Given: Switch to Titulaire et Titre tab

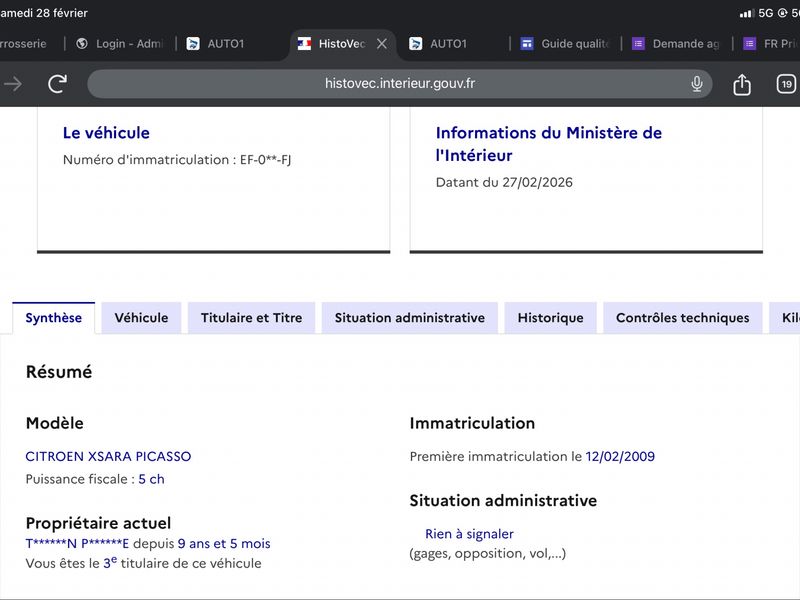Looking at the screenshot, I should click(251, 318).
